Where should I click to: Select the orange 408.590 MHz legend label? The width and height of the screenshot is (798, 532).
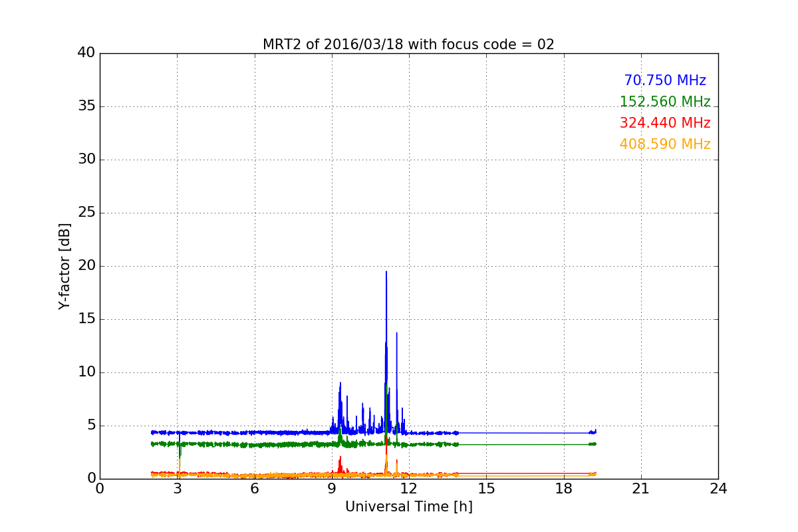665,144
